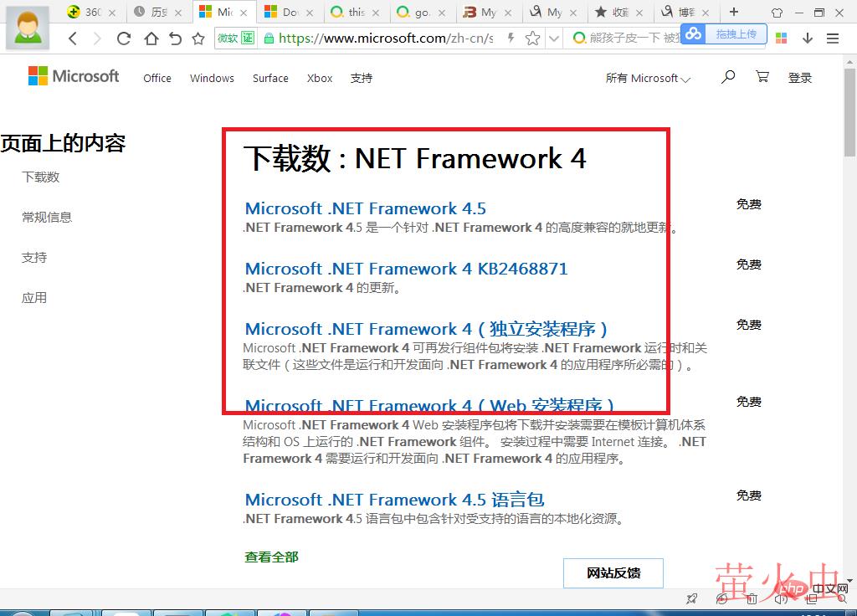Click the 登录 sign-in link
Screen dimensions: 857x616
pos(799,78)
